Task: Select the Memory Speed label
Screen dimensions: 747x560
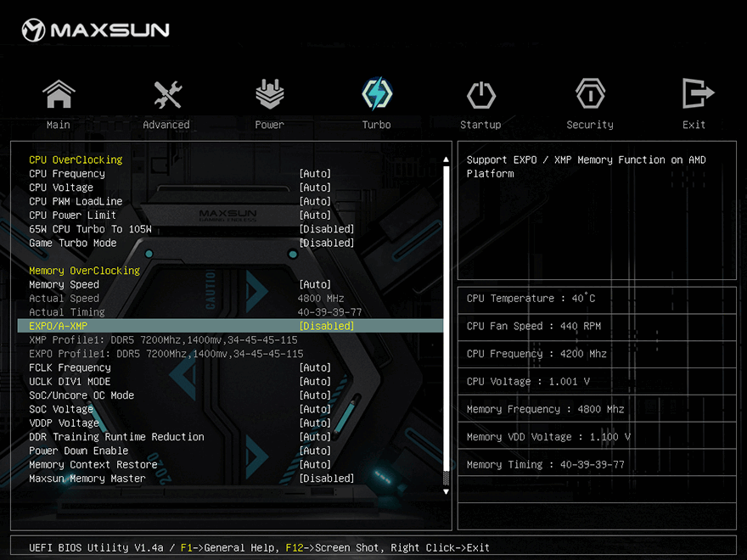Action: [64, 285]
